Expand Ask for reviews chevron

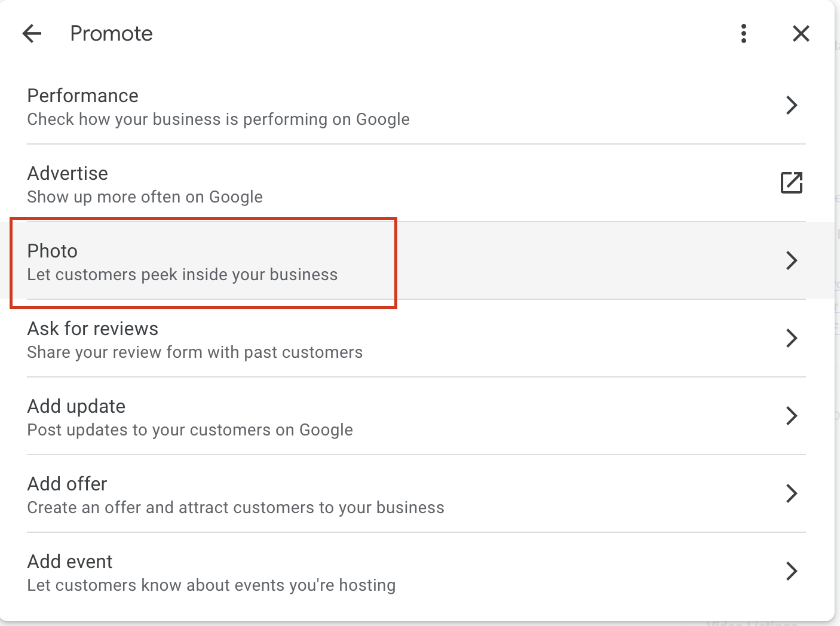pyautogui.click(x=792, y=338)
